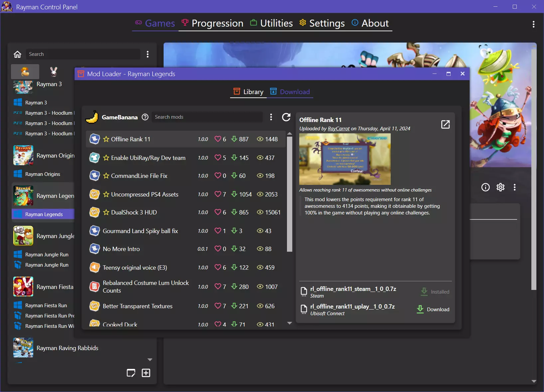The width and height of the screenshot is (544, 392).
Task: Click the mod icon beside Enable UbiRay/Ray Dev team
Action: pos(95,158)
